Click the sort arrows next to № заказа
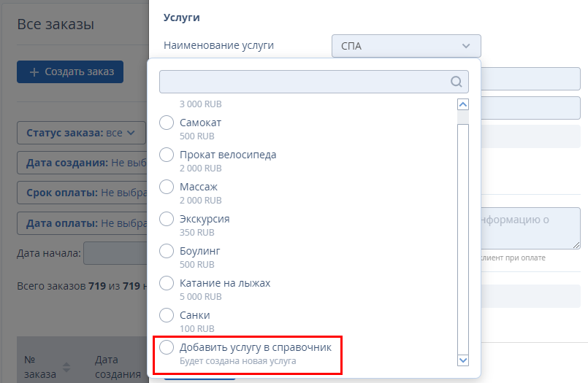The height and width of the screenshot is (383, 588). point(66,367)
